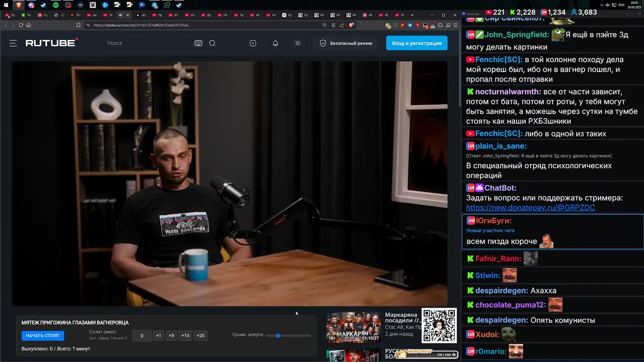This screenshot has height=362, width=644.
Task: Open the browser main menu icon
Action: click(455, 25)
